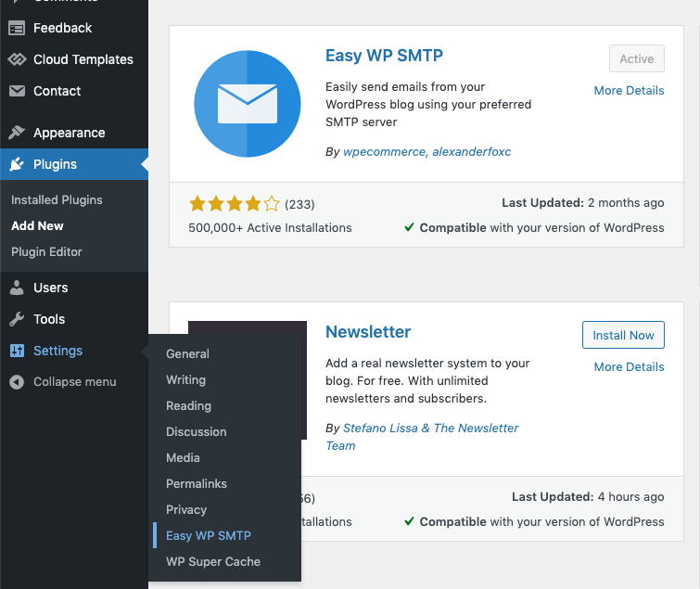
Task: Open wpecommerce author link
Action: [384, 152]
